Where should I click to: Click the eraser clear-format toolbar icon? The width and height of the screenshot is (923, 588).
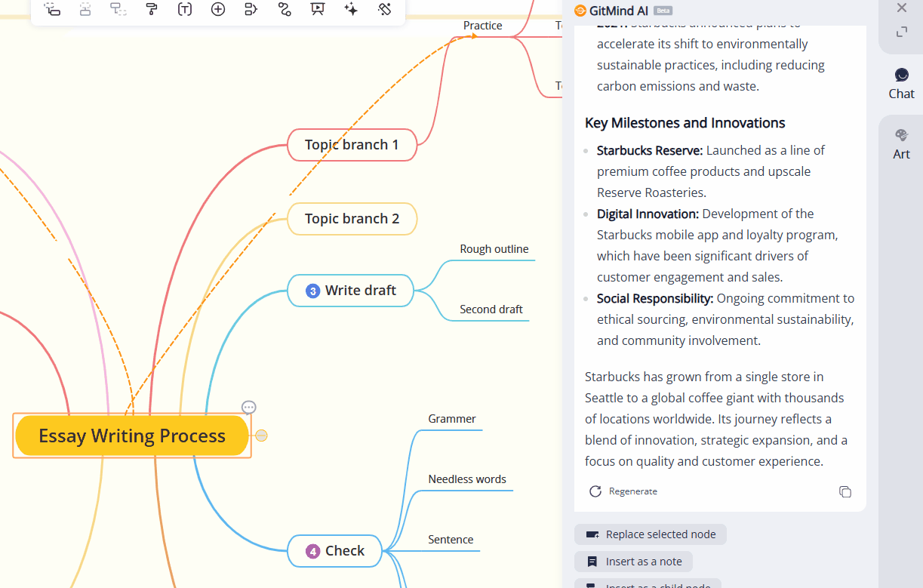(384, 9)
